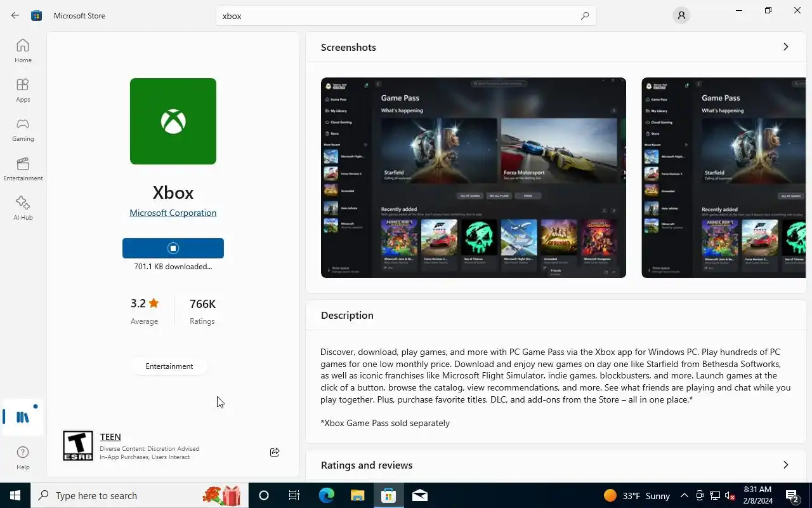Share the Xbox app page
This screenshot has height=508, width=812.
coord(275,452)
